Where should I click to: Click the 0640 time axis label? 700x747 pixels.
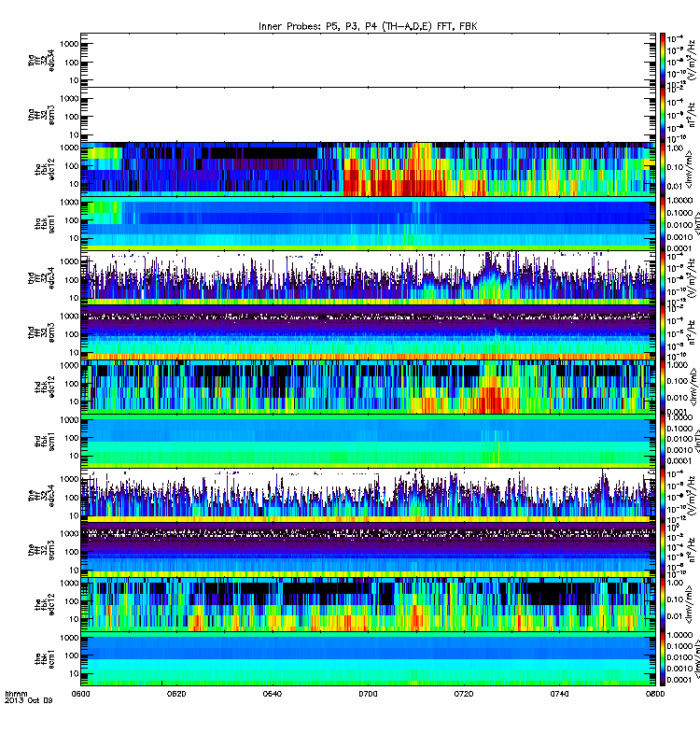coord(272,694)
